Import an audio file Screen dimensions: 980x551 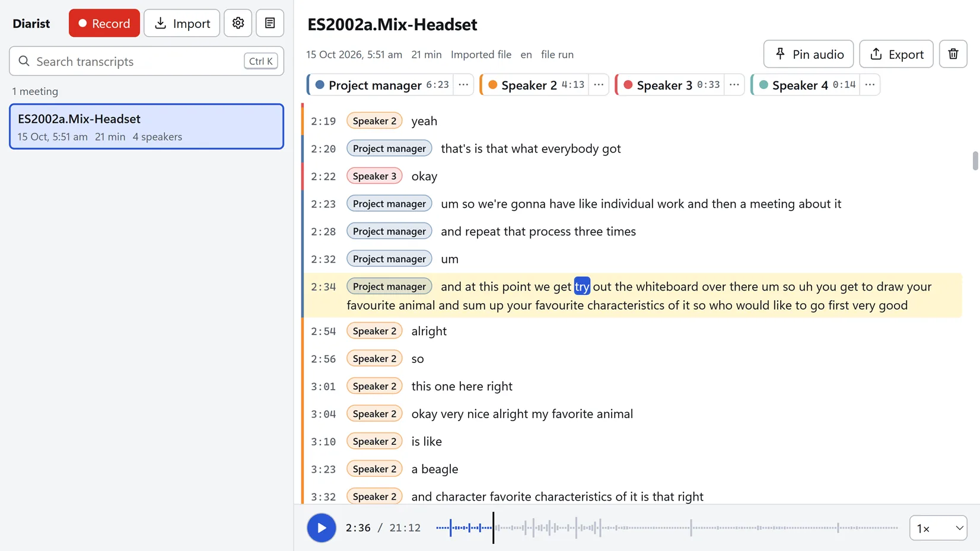182,23
